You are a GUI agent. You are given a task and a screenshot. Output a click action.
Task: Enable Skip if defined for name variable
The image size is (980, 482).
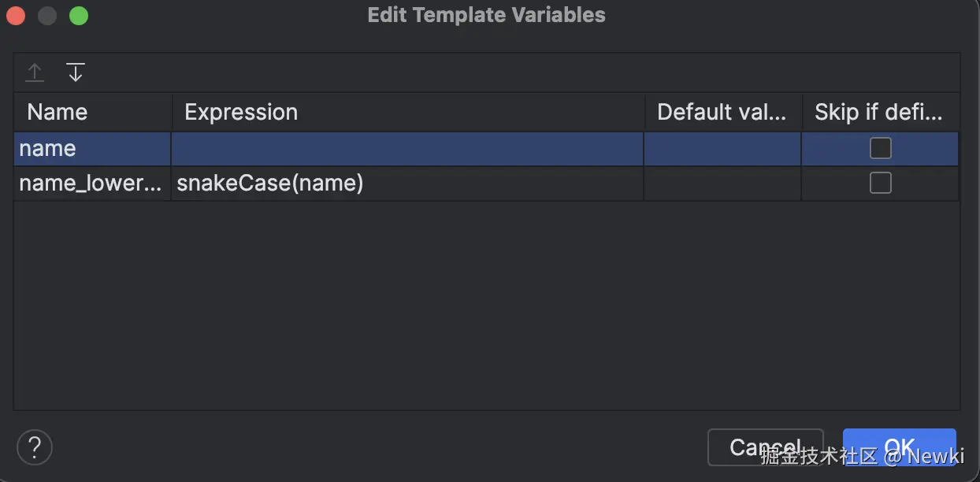click(880, 148)
